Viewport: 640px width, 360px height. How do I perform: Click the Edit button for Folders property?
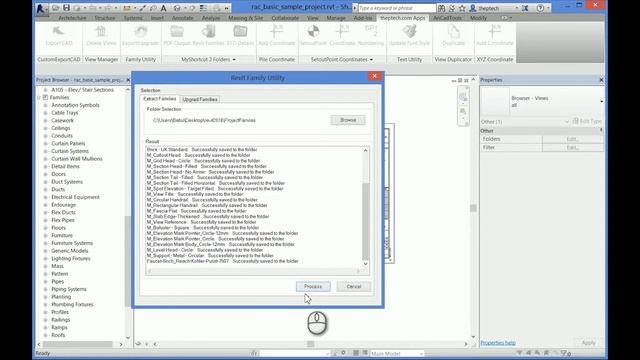pyautogui.click(x=572, y=139)
